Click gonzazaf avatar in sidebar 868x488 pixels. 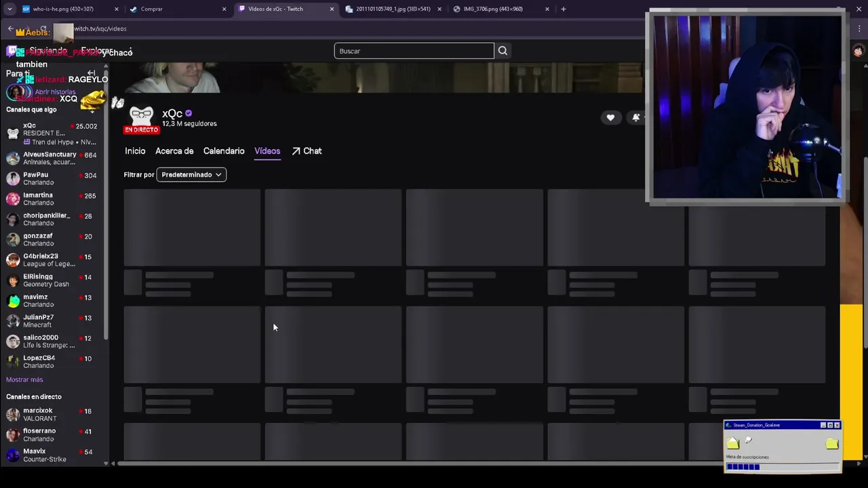coord(13,239)
